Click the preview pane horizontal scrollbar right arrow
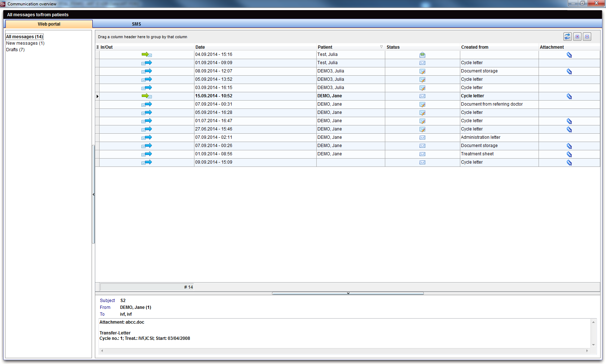Image resolution: width=606 pixels, height=364 pixels. (x=587, y=351)
